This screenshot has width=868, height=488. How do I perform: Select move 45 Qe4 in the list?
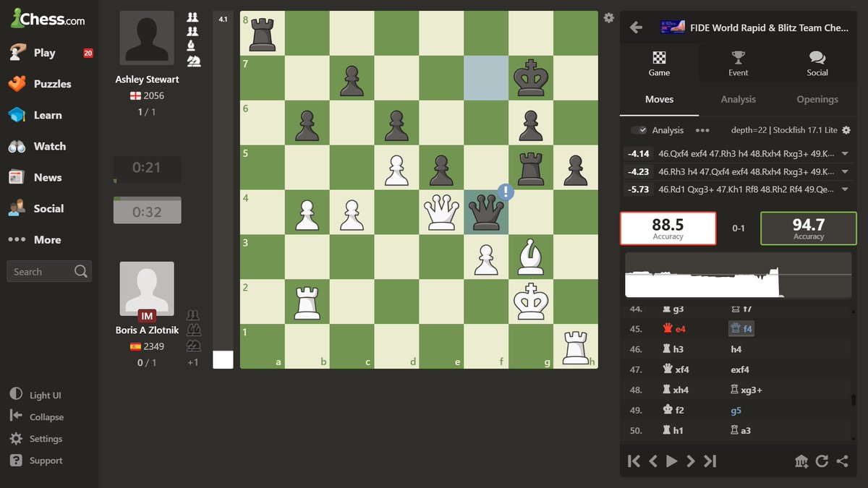673,329
